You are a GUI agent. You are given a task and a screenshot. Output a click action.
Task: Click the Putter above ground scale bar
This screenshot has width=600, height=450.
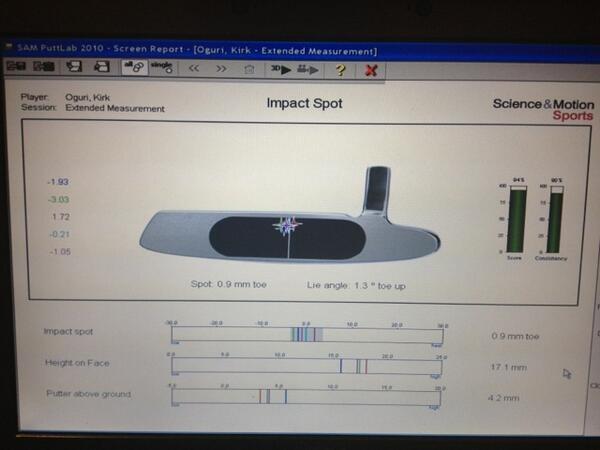point(306,397)
